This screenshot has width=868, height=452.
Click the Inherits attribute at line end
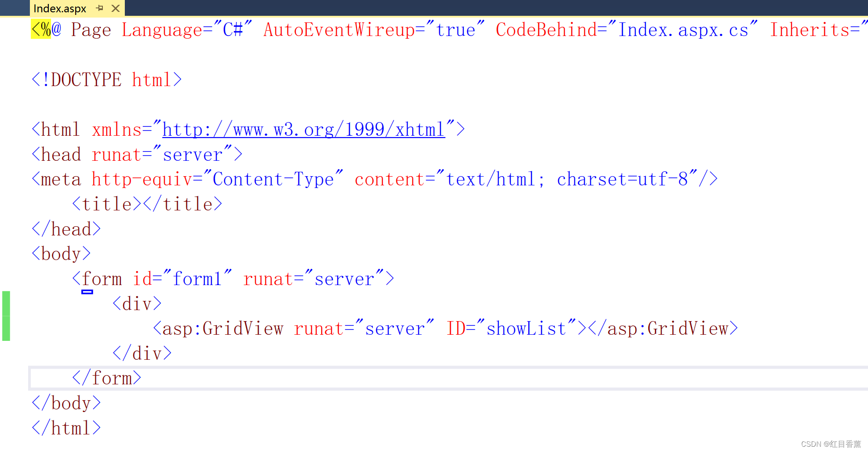coord(818,30)
